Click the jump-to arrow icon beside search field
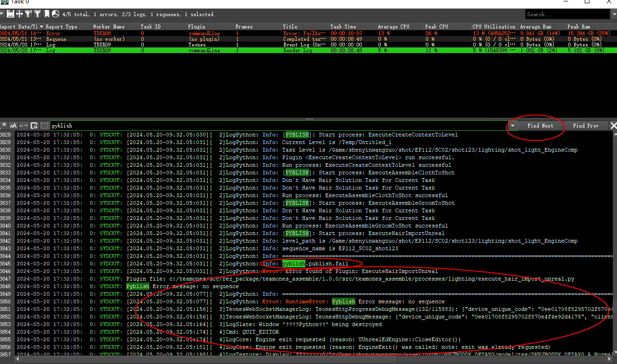The height and width of the screenshot is (364, 617). point(34,126)
